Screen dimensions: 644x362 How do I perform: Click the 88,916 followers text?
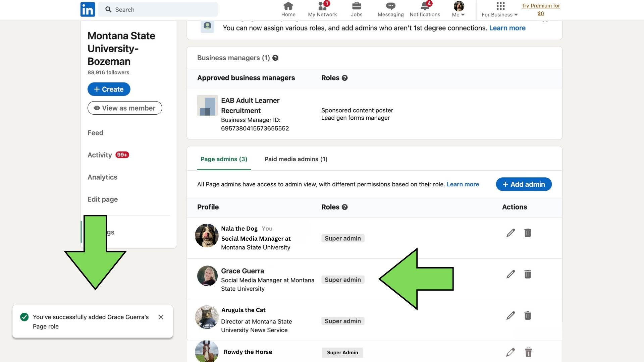click(108, 72)
